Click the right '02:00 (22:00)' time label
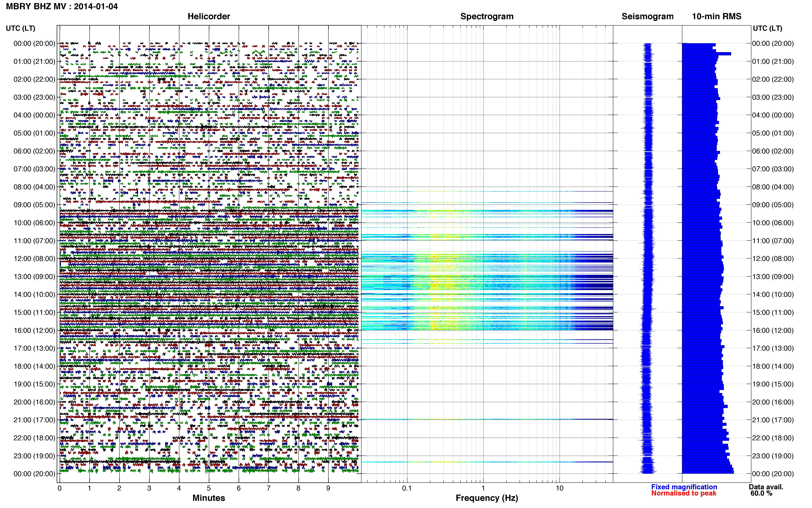Image resolution: width=812 pixels, height=508 pixels. click(773, 79)
